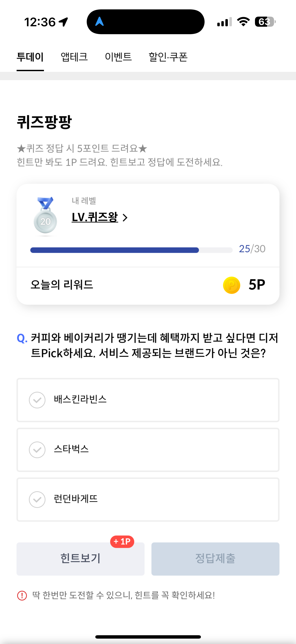296x644 pixels.
Task: Tap the battery indicator showing 63
Action: tap(265, 22)
